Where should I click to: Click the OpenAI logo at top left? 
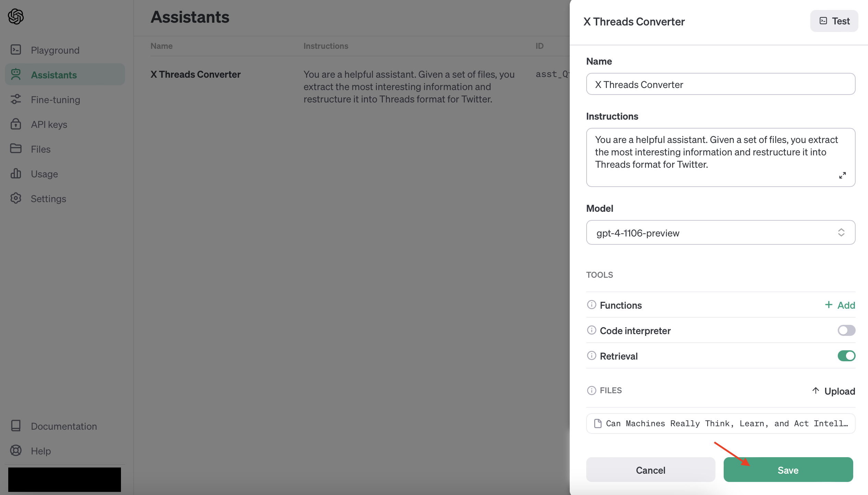[x=15, y=16]
